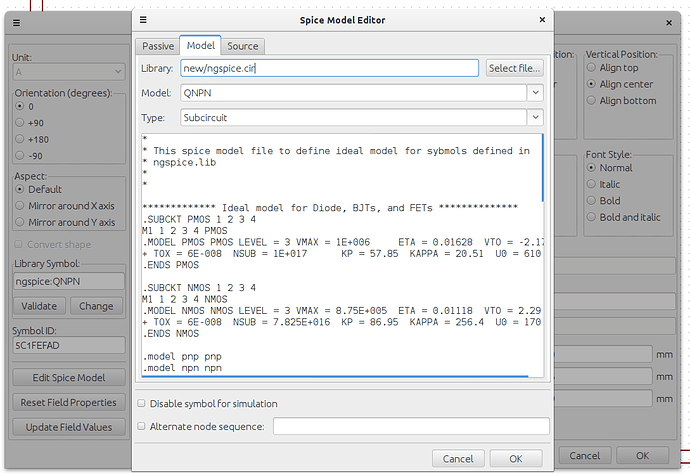Viewport: 690px width, 474px height.
Task: Select orientation +90 radio button
Action: (20, 122)
